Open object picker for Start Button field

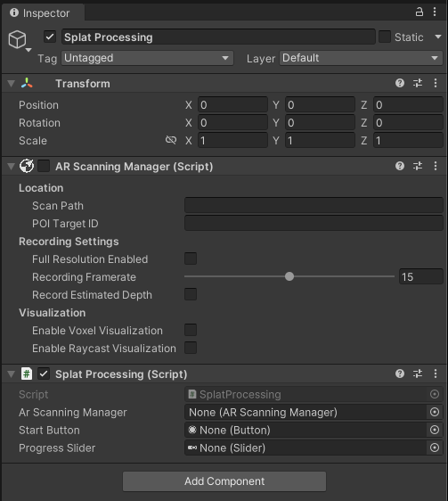click(x=435, y=430)
